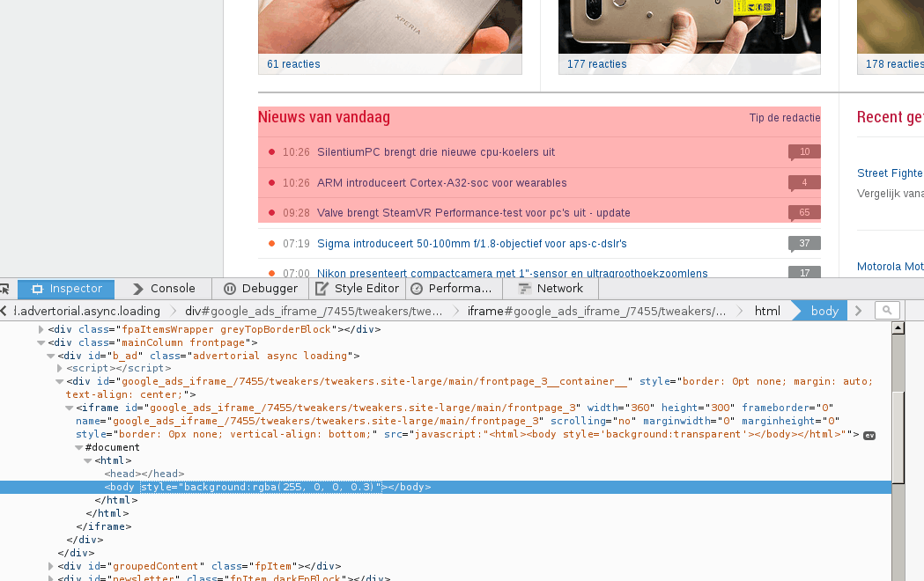Screen dimensions: 924x581
Task: Select html in the breadcrumb bar
Action: (767, 310)
